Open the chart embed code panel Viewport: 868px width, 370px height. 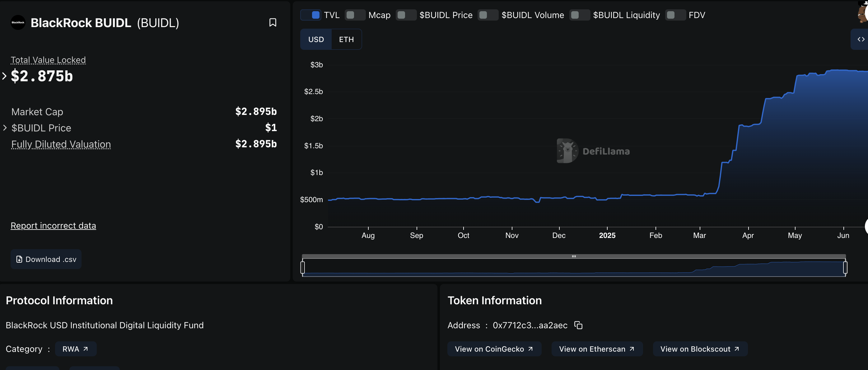coord(861,39)
